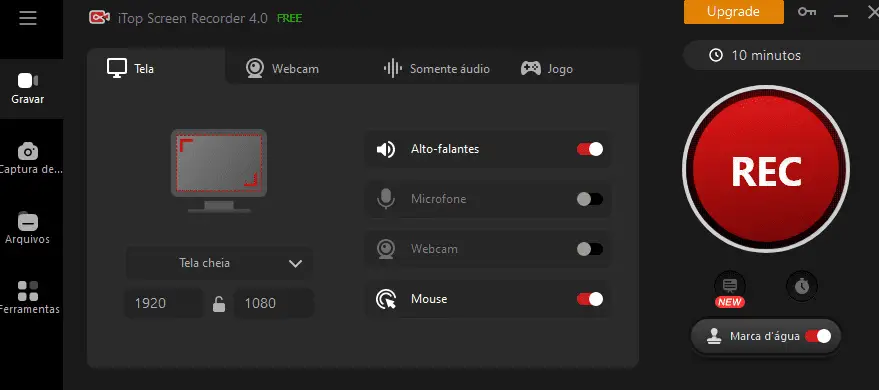Open the Arquivos folder icon

click(27, 221)
